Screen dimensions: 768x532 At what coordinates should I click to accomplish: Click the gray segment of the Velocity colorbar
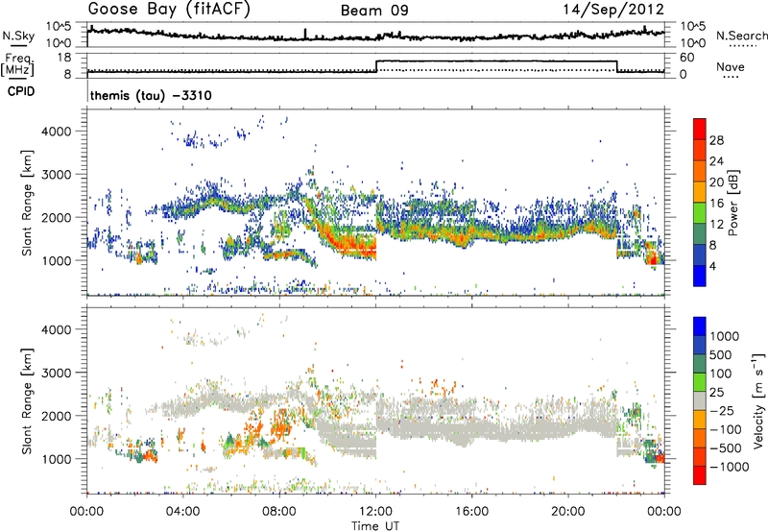tap(700, 401)
